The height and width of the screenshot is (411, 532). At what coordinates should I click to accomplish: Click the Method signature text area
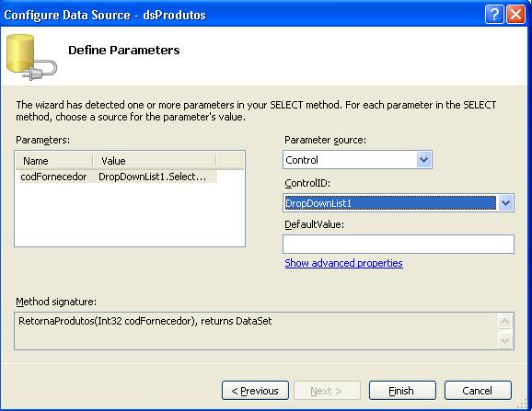257,331
